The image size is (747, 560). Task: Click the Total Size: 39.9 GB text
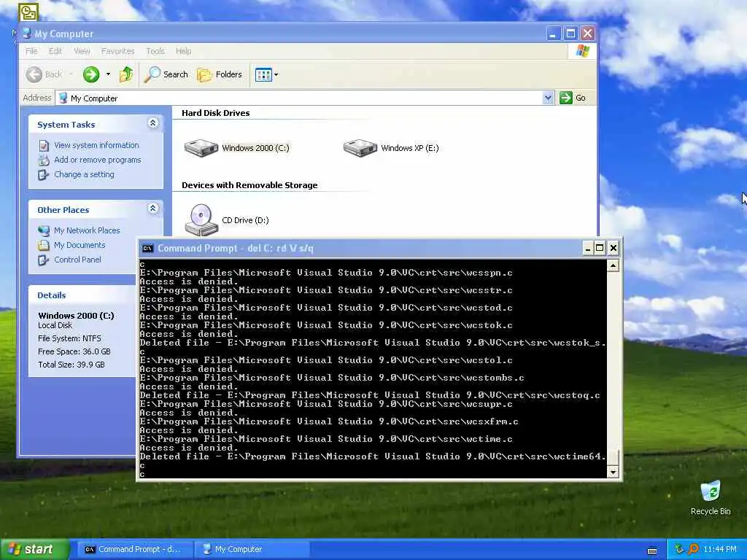click(x=71, y=365)
